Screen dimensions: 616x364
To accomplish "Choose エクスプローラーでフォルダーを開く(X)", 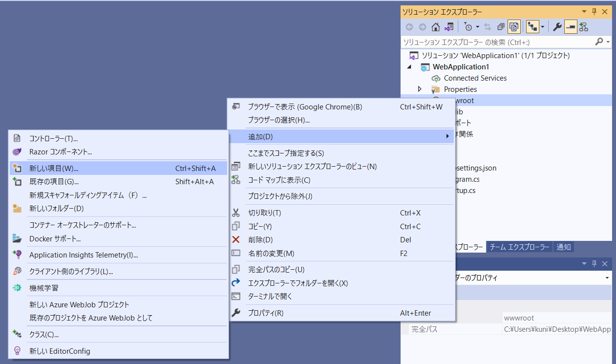I will pyautogui.click(x=341, y=283).
